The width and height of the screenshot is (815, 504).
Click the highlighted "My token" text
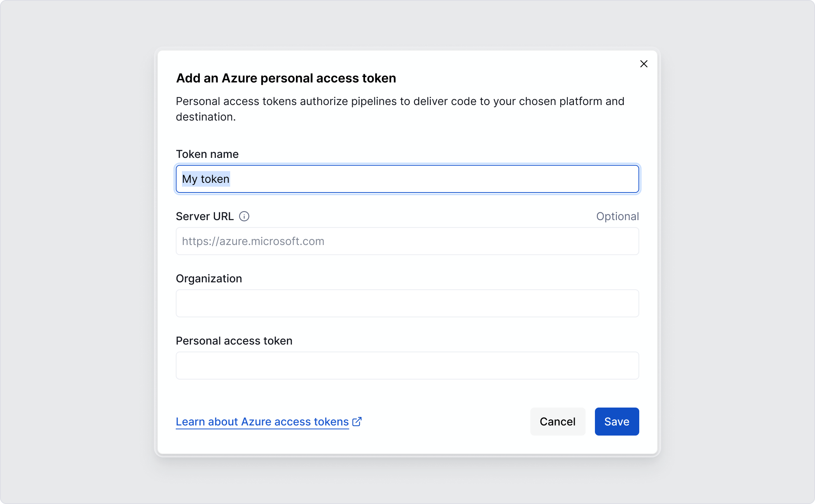click(206, 179)
